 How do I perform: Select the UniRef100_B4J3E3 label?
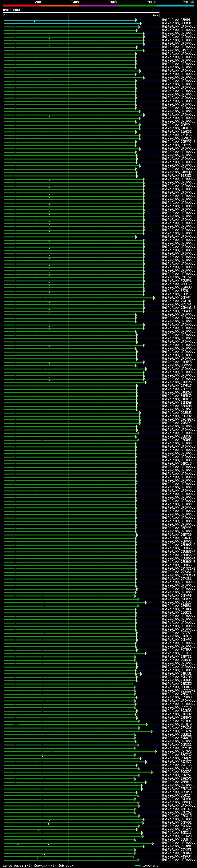177,176
